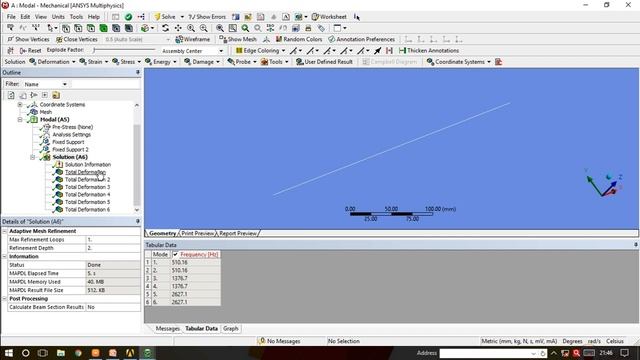Viewport: 640px width, 360px height.
Task: Select Fixed Support 2 in outline
Action: point(70,149)
